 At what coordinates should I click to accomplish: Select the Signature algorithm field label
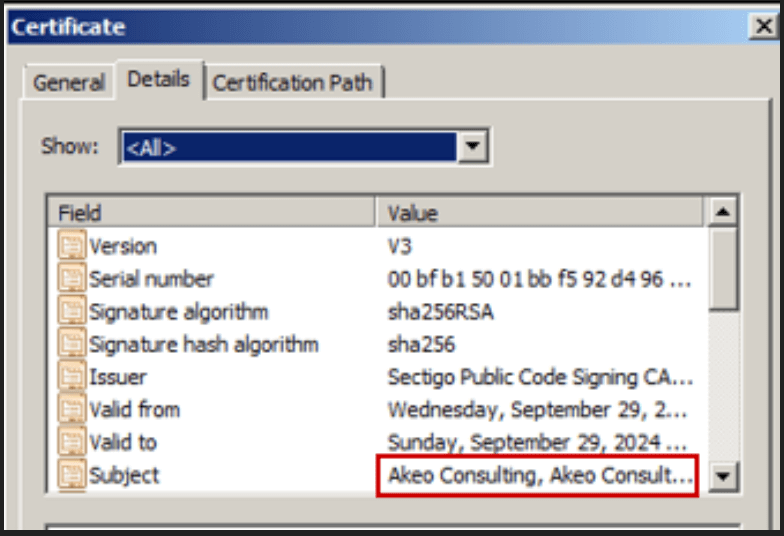pyautogui.click(x=178, y=312)
